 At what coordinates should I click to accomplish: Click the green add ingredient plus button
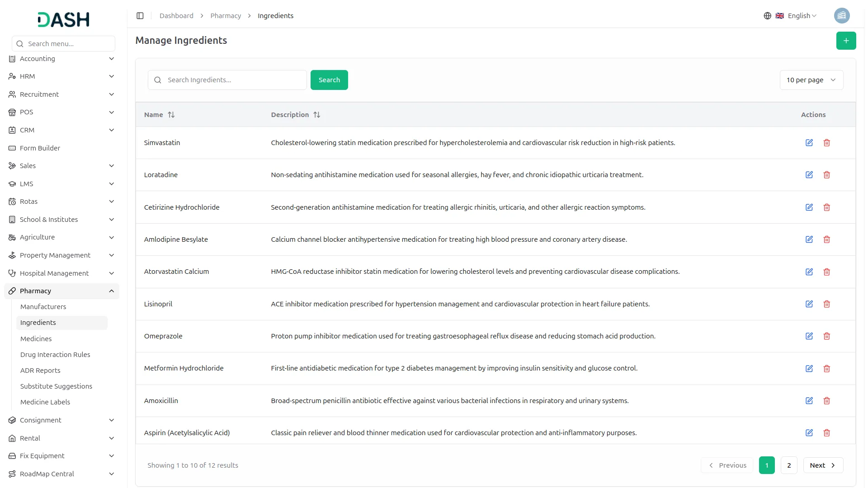point(846,41)
